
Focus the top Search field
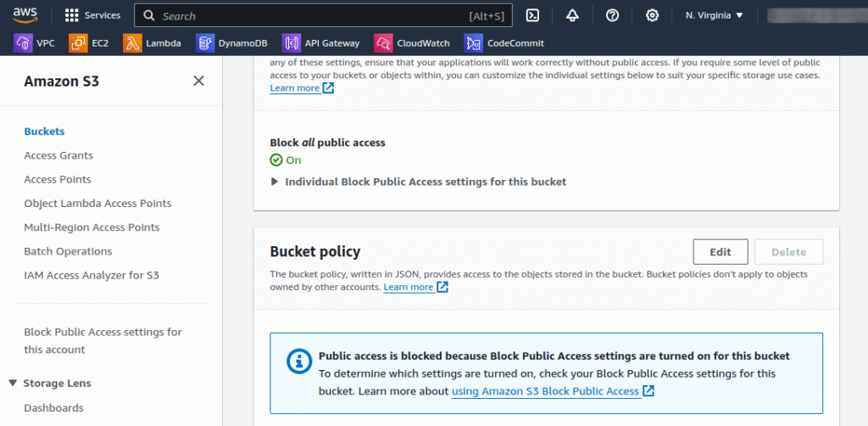pyautogui.click(x=323, y=15)
